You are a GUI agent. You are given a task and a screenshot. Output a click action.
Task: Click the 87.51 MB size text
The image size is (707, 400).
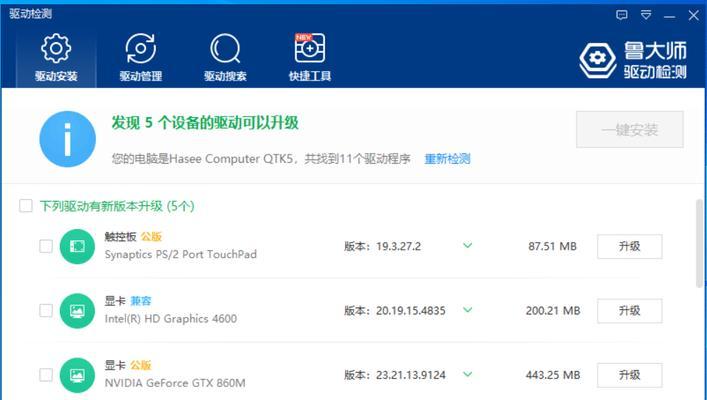click(x=552, y=246)
